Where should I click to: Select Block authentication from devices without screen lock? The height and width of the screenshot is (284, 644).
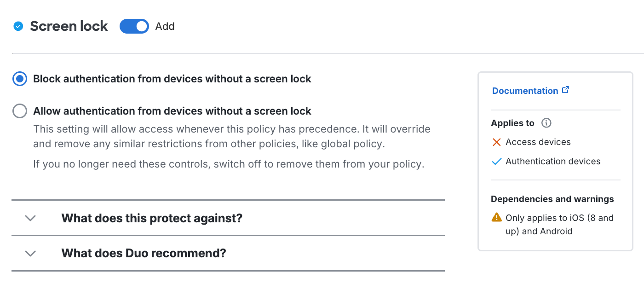tap(19, 79)
